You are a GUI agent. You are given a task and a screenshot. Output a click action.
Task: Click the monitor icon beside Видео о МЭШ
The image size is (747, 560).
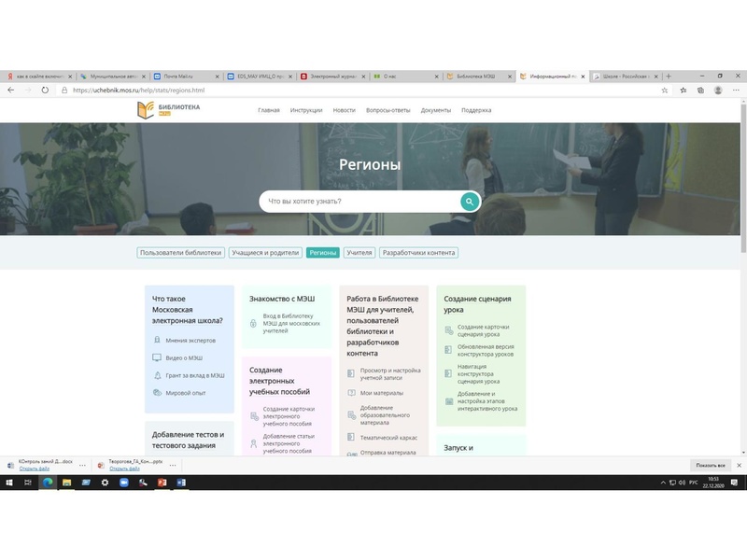click(157, 358)
